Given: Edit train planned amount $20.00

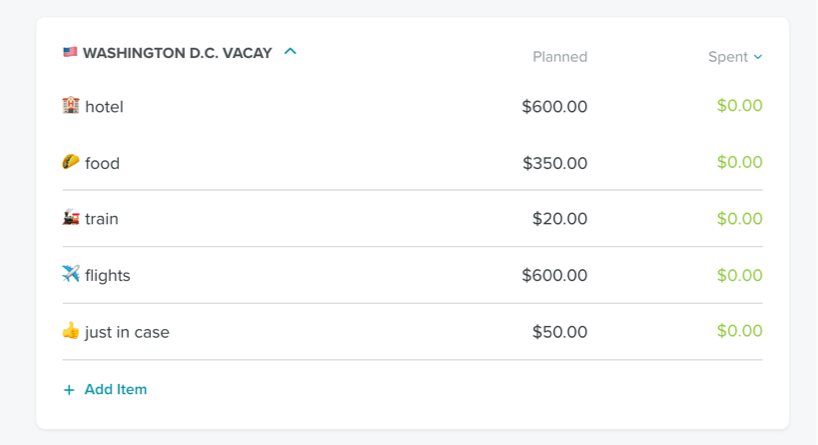Looking at the screenshot, I should [x=560, y=219].
